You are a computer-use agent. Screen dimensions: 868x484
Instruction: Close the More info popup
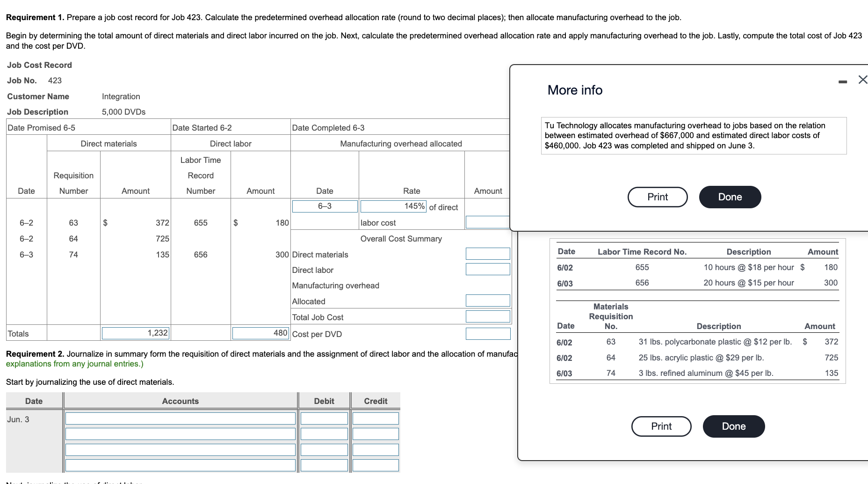coord(862,80)
